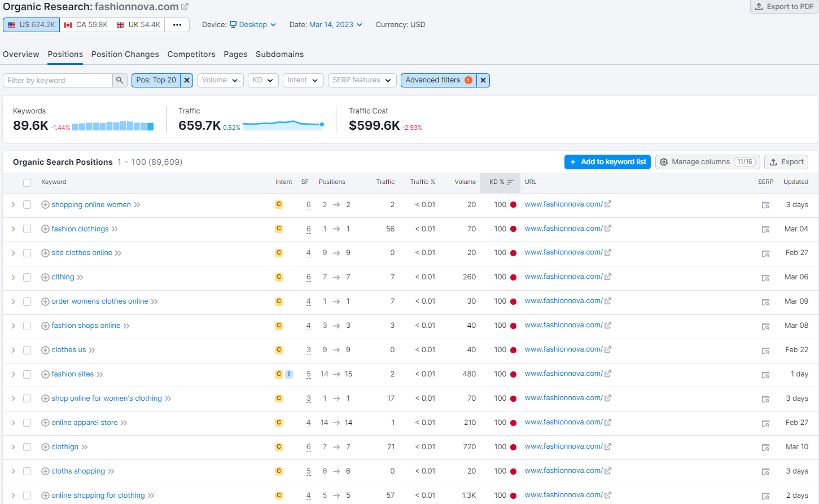View SERP snapshot for 'clothign'
819x504 pixels.
[765, 448]
